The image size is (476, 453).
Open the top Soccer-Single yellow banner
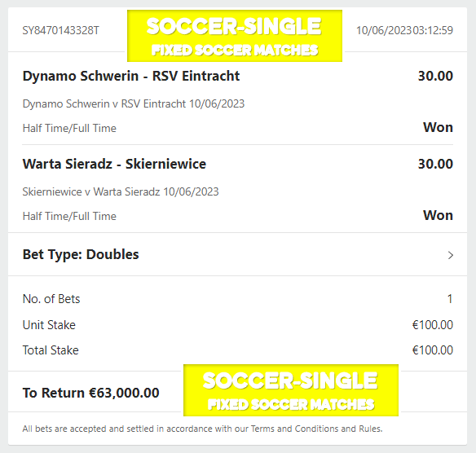(x=235, y=36)
